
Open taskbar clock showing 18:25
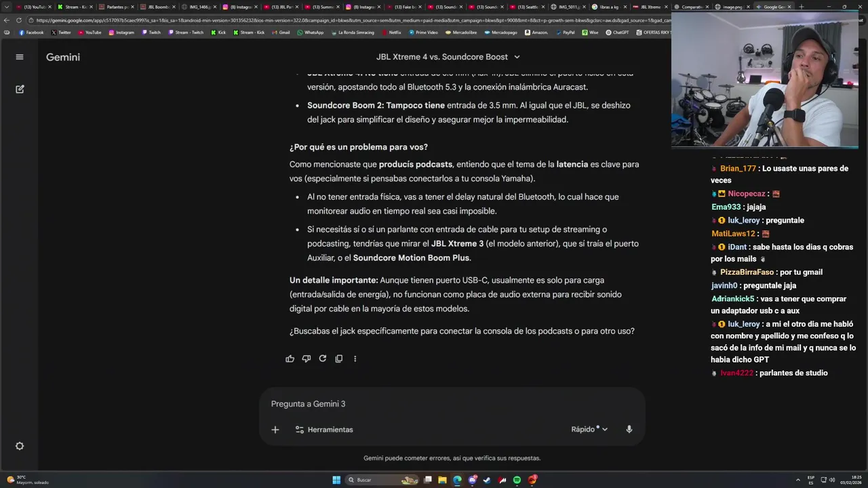click(851, 480)
